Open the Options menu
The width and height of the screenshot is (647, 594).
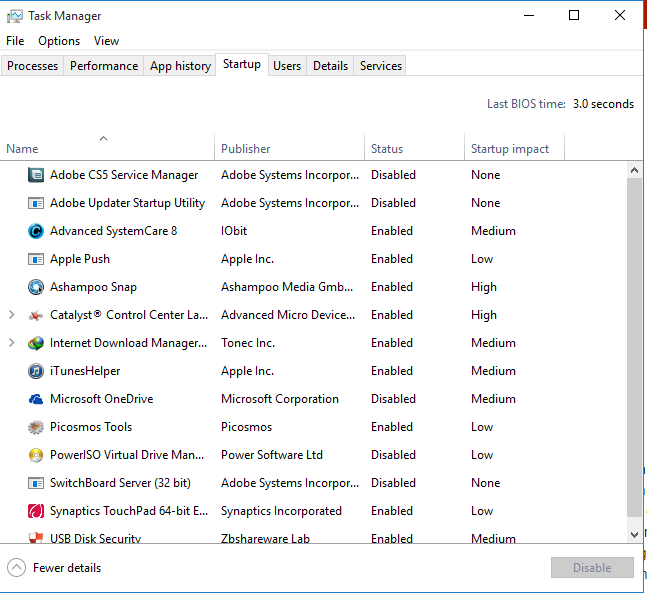59,41
